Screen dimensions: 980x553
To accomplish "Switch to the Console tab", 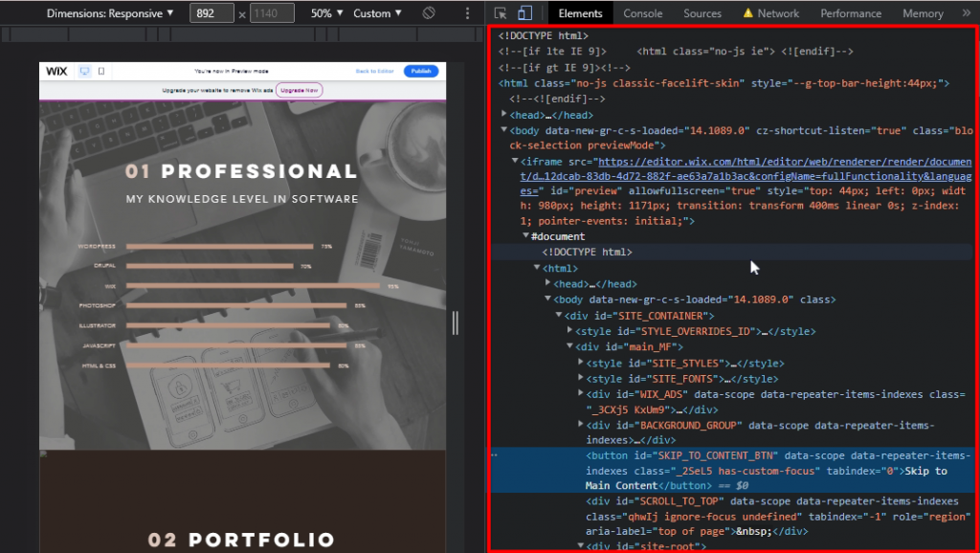I will click(x=642, y=12).
